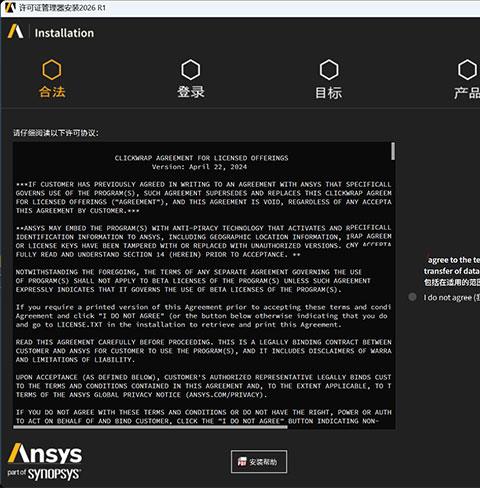Screen dimensions: 480x488
Task: Switch to the 目标 step label
Action: [x=329, y=93]
